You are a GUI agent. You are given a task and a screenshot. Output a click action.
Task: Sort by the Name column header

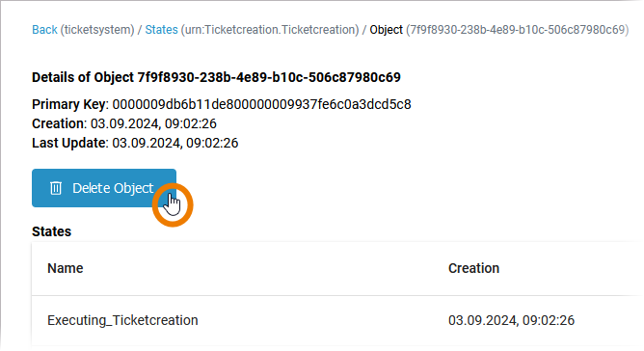tap(66, 268)
